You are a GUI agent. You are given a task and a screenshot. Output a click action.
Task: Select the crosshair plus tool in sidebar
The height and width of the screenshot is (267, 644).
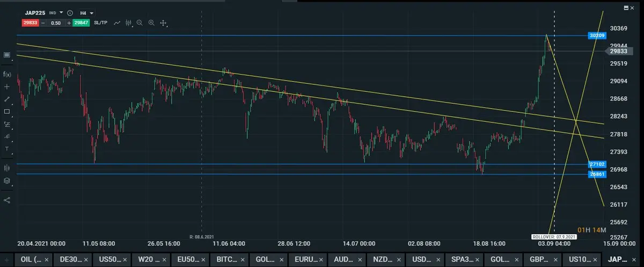click(7, 86)
